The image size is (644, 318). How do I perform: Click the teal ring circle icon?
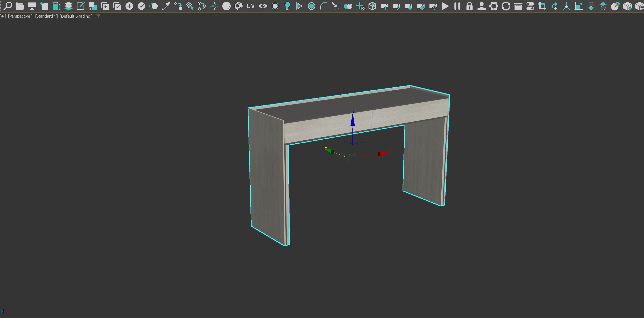[x=312, y=6]
